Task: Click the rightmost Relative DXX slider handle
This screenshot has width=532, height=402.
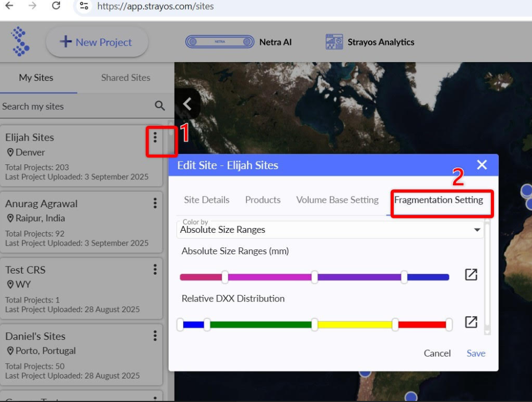Action: [x=449, y=324]
